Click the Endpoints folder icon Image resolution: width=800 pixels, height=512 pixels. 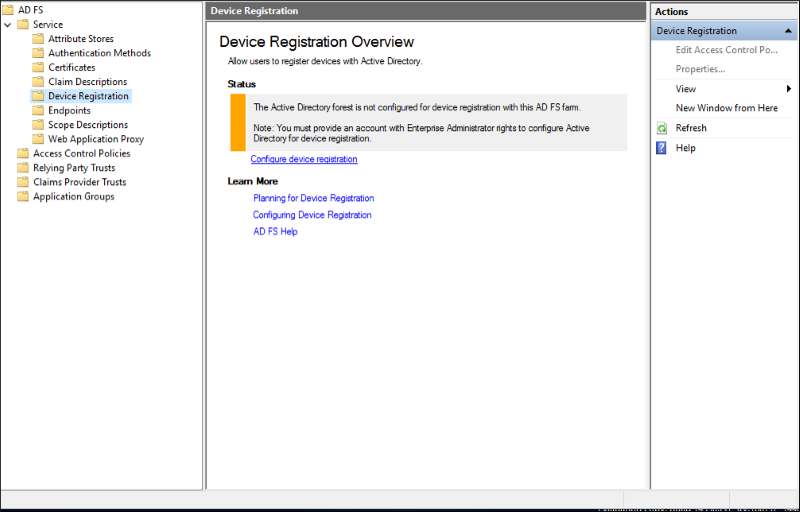tap(38, 111)
